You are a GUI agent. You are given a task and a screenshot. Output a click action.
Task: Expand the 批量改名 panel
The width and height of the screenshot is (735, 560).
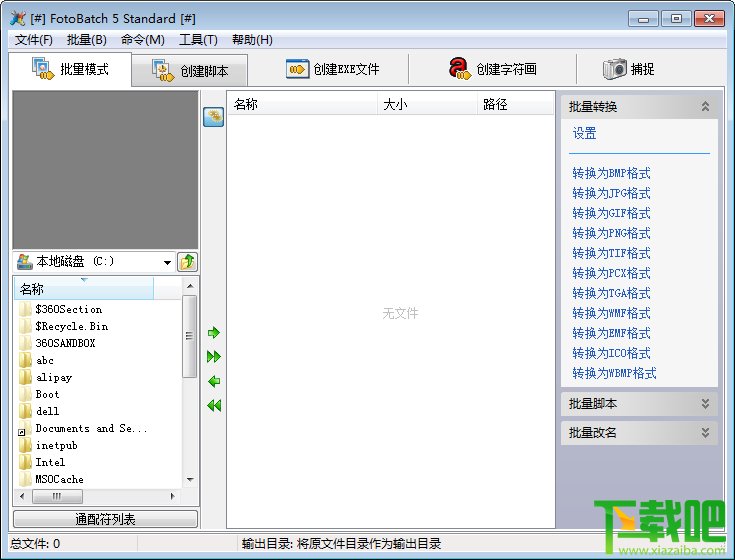(705, 433)
